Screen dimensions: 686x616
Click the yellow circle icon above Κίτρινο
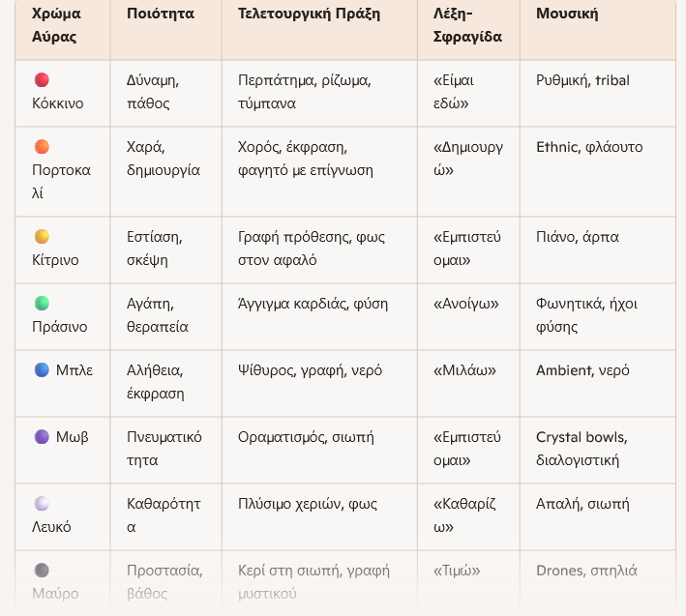coord(42,237)
